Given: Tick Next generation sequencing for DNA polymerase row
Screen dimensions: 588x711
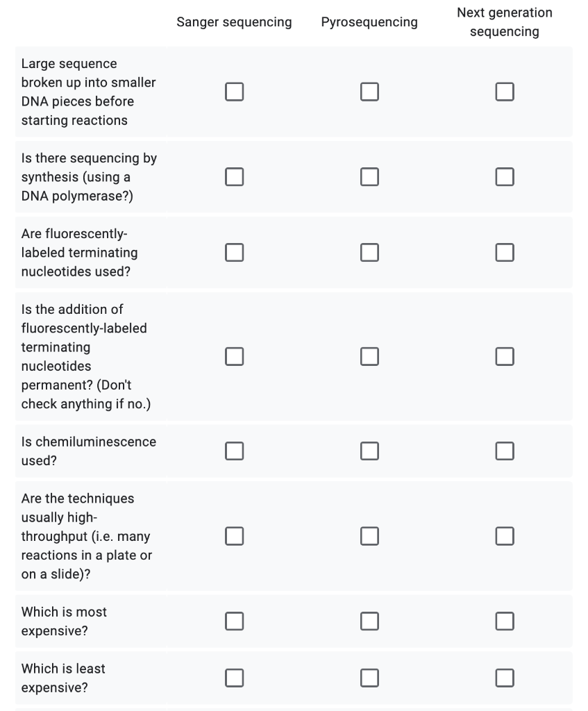Looking at the screenshot, I should (x=505, y=177).
